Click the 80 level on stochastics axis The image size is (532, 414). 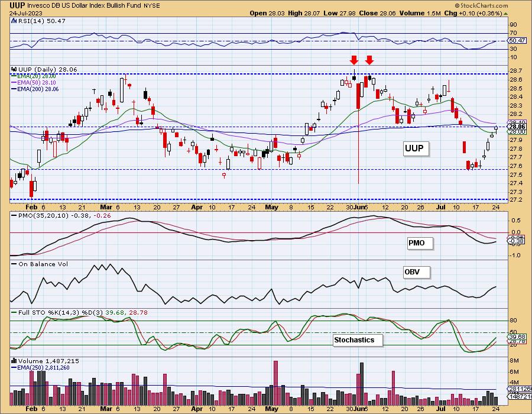click(x=514, y=321)
